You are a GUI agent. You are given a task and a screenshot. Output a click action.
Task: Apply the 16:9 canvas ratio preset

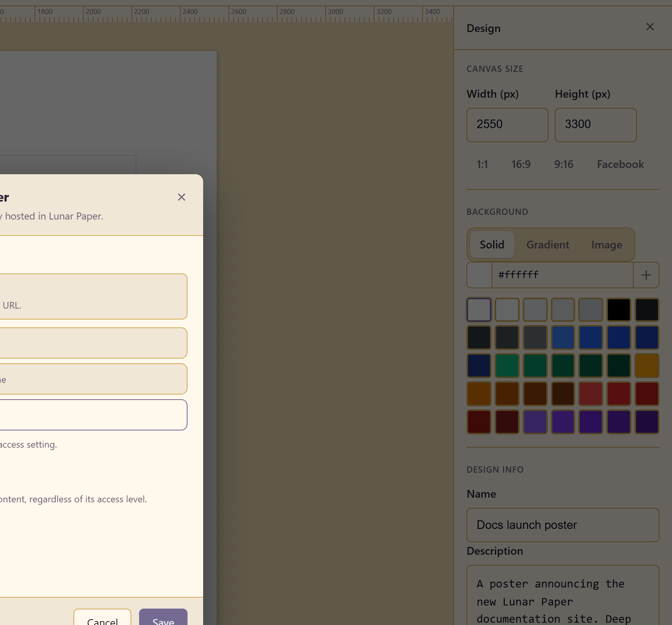[521, 164]
